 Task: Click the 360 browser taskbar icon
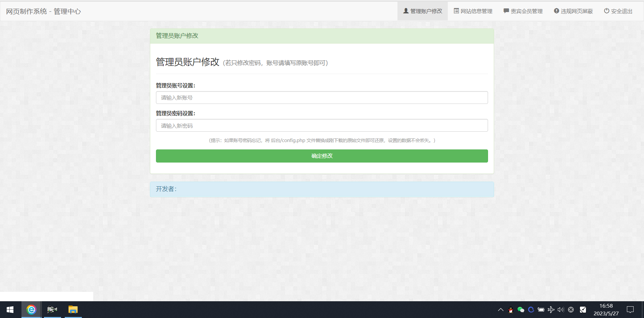coord(31,310)
